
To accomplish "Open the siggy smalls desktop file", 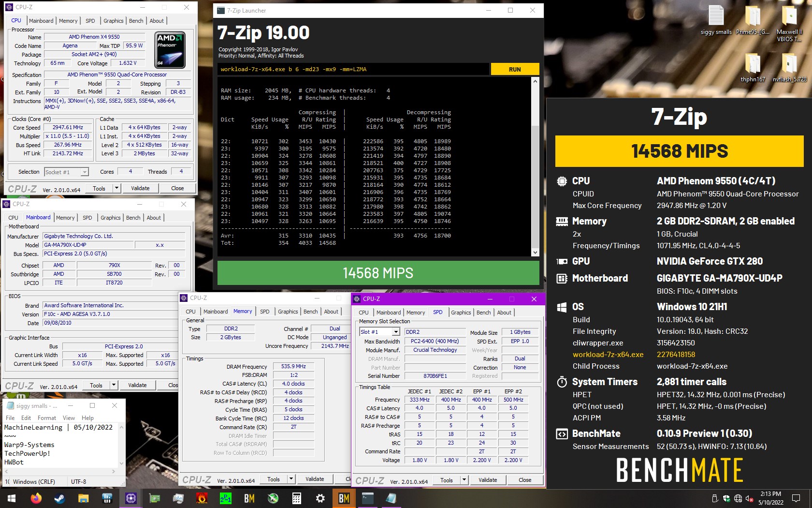I will [x=716, y=19].
